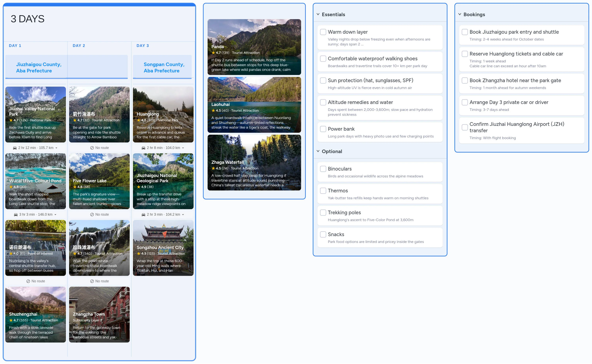Open route options dropdown for 104.0 km leg
Viewport: 592px width, 364px height.
tap(183, 148)
